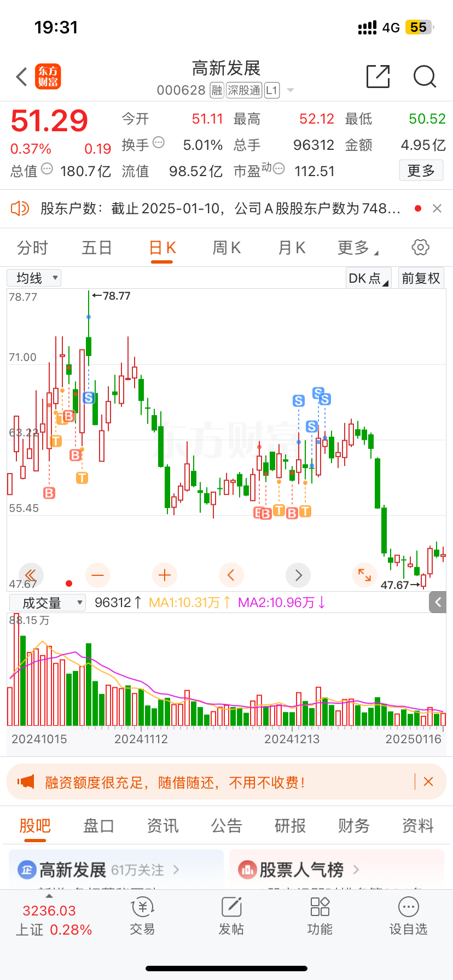Tap the speaker announcement icon
Viewport: 453px width, 980px height.
coord(20,208)
